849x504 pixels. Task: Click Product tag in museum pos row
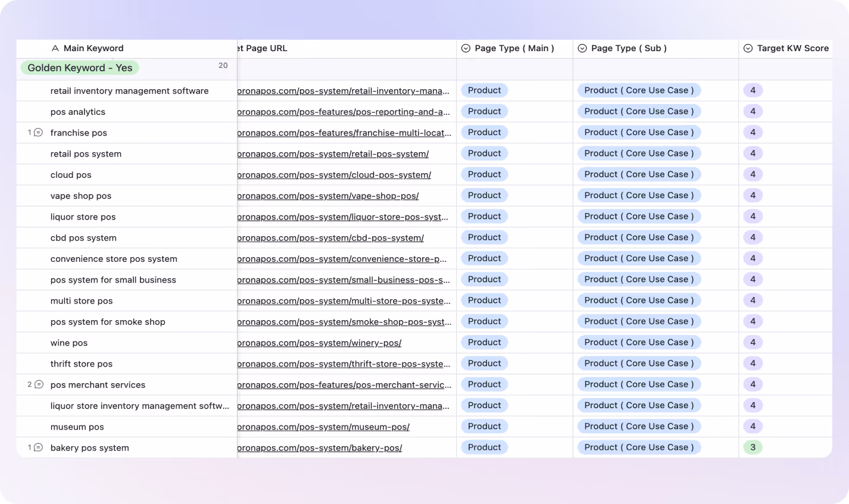tap(485, 426)
